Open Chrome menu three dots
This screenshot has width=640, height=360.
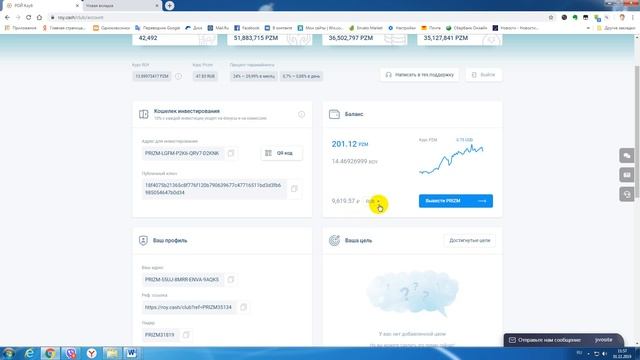point(633,18)
